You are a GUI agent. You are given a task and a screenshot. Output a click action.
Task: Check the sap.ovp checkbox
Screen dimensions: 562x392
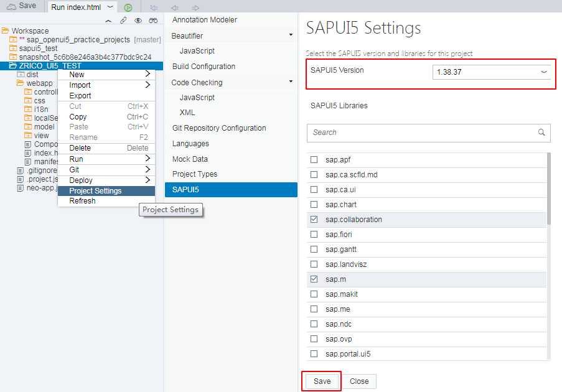314,338
